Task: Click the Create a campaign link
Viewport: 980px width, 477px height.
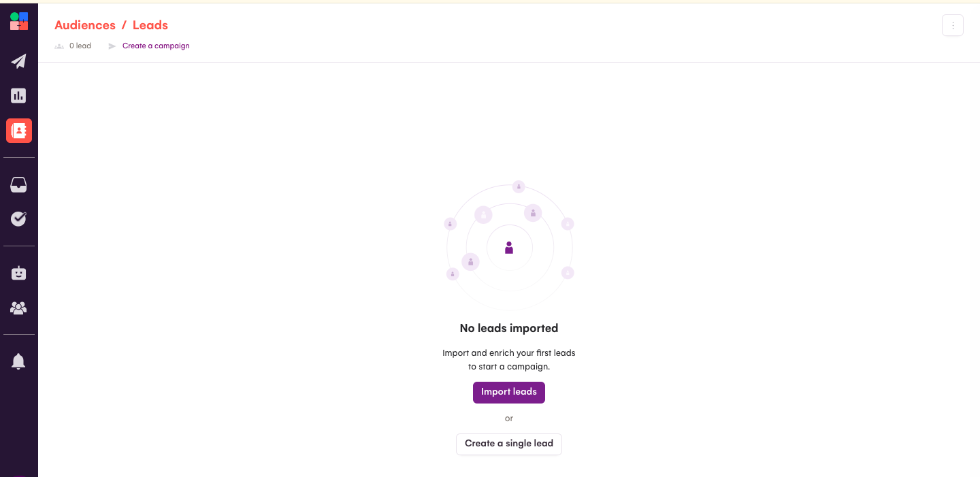Action: pos(156,46)
